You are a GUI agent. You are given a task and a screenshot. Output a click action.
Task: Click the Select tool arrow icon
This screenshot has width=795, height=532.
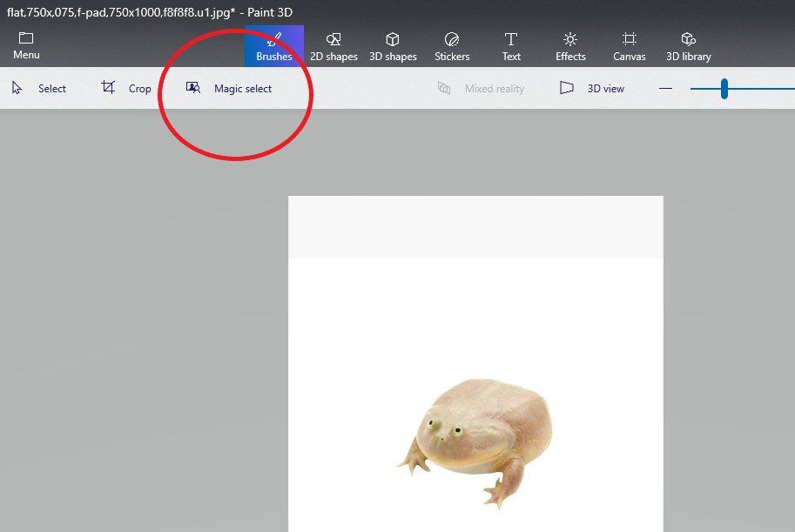tap(16, 87)
